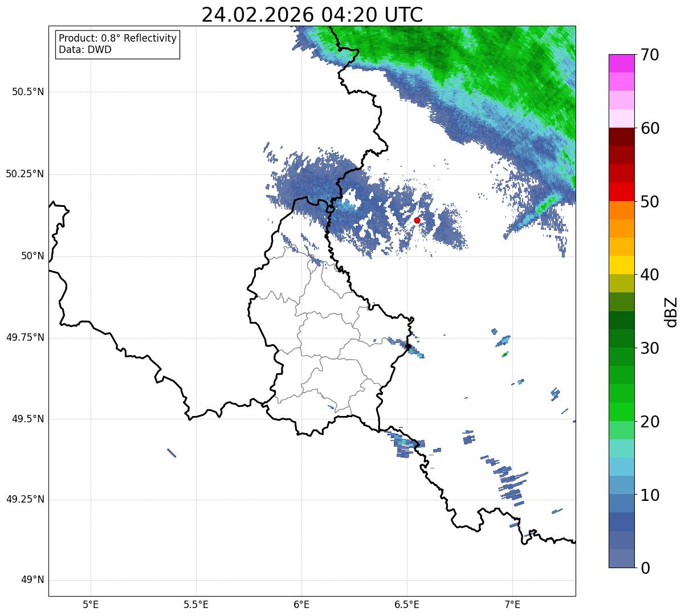Click the dBZ colorbar axis label

[x=671, y=311]
